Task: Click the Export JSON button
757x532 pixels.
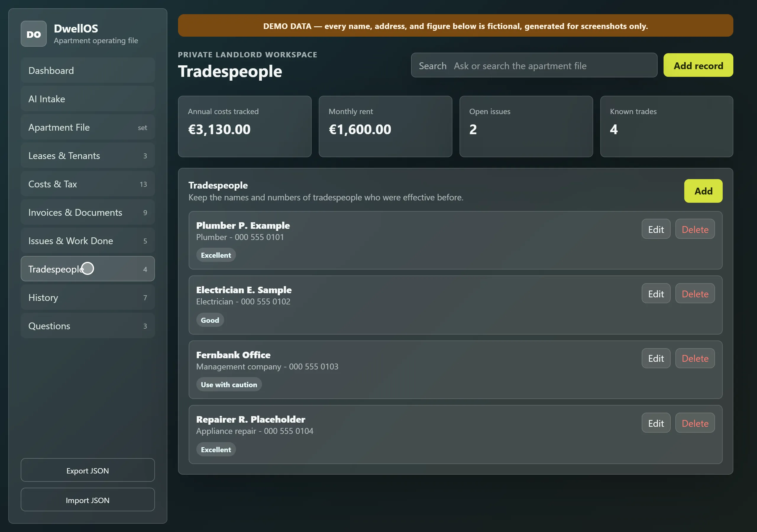Action: point(88,470)
